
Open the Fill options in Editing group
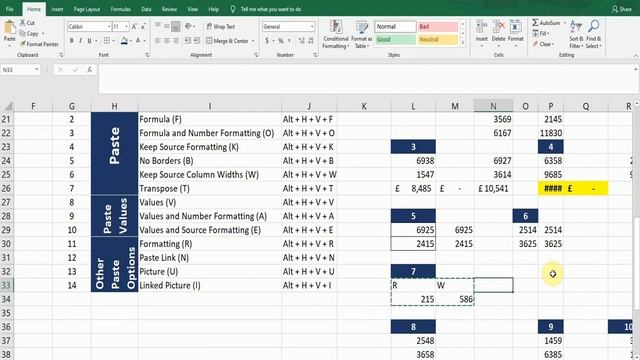click(x=541, y=33)
